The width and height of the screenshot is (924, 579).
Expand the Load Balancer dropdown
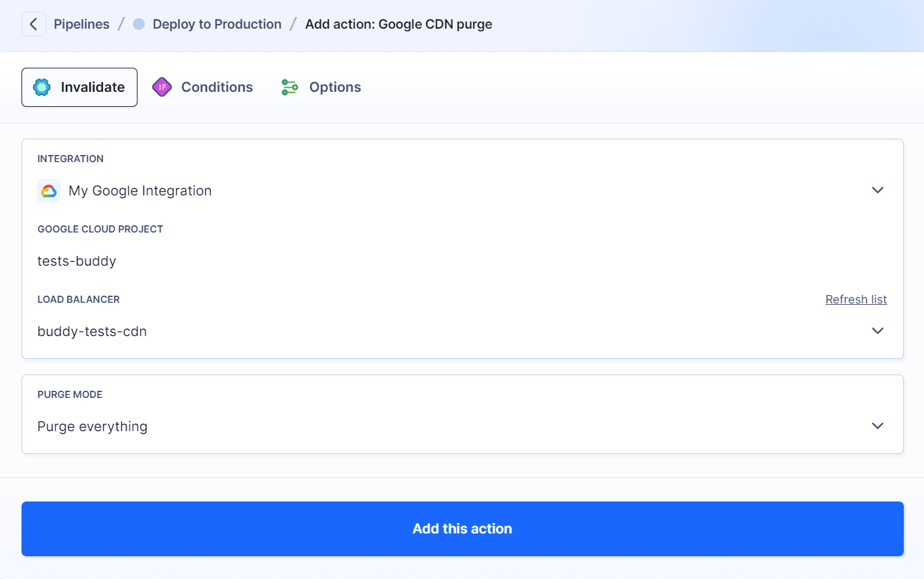[x=878, y=330]
